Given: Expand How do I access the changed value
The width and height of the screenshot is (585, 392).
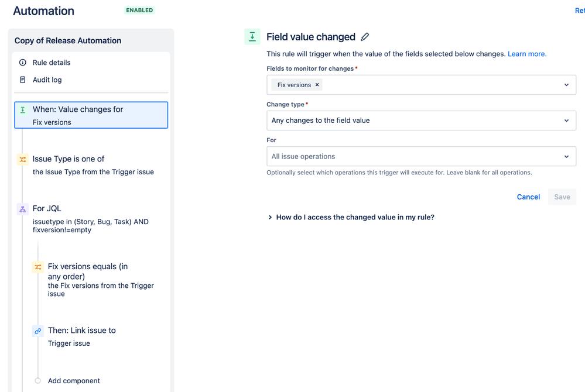Looking at the screenshot, I should pos(351,217).
